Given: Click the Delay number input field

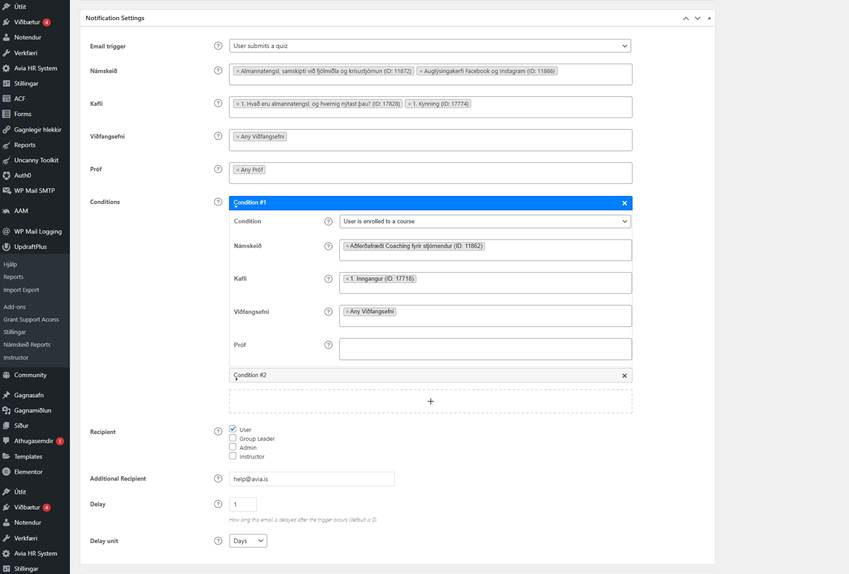Looking at the screenshot, I should pyautogui.click(x=242, y=505).
